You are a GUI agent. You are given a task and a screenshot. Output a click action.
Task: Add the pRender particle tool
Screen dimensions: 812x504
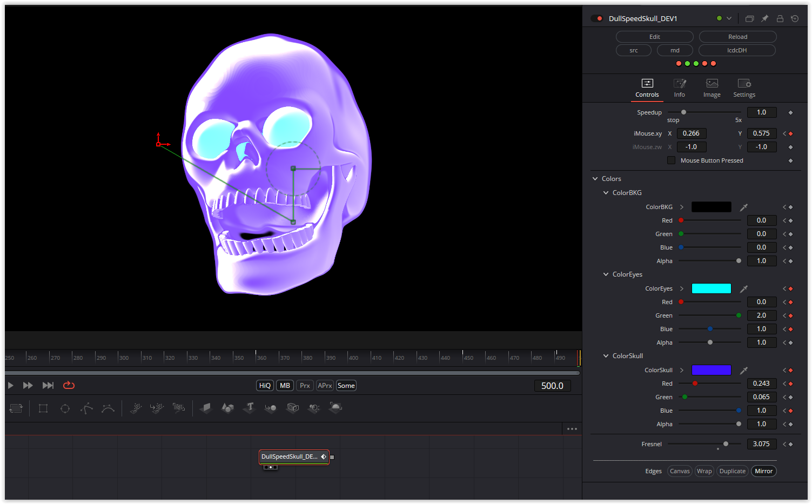click(179, 408)
